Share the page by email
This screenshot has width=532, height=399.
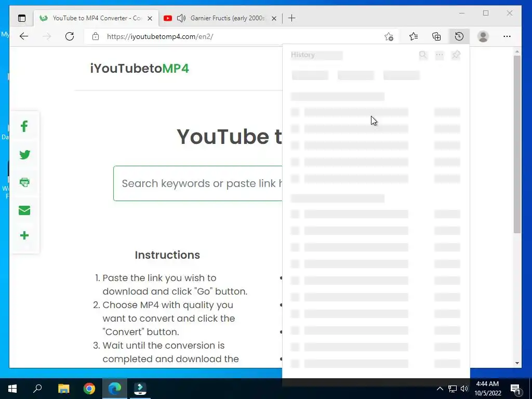[x=24, y=210]
